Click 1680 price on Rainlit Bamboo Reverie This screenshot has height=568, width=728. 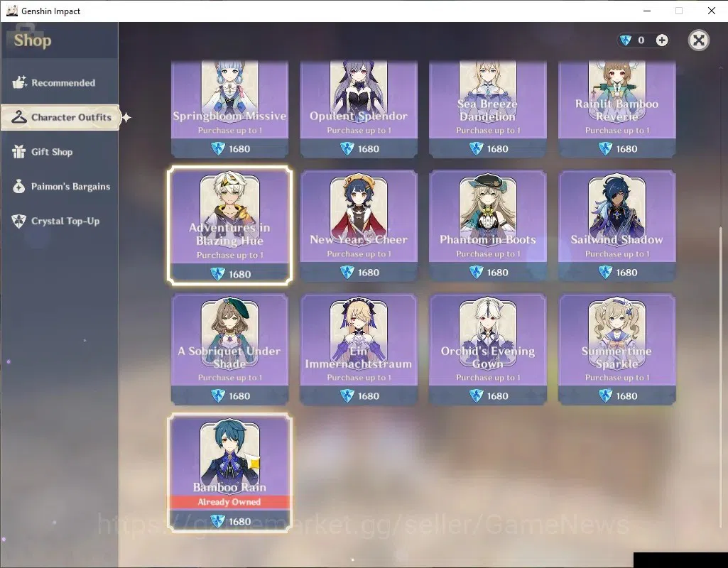[x=617, y=148]
